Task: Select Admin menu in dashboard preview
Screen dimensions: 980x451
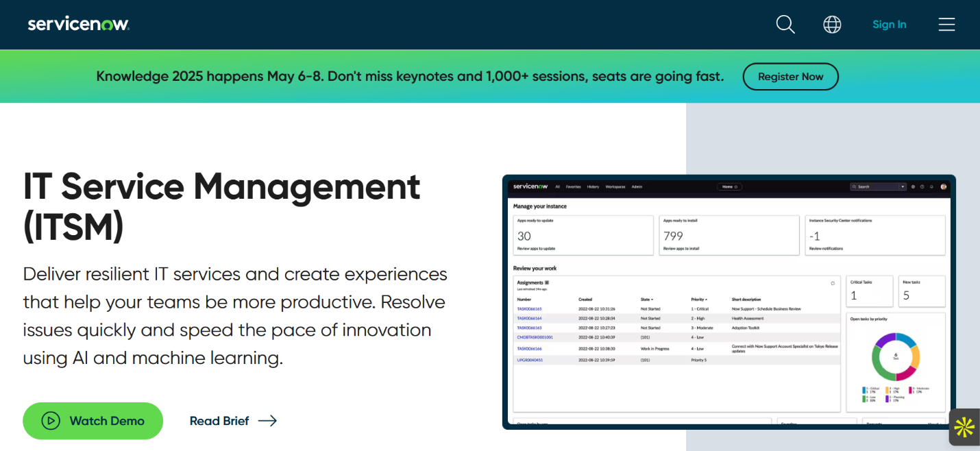Action: coord(637,186)
